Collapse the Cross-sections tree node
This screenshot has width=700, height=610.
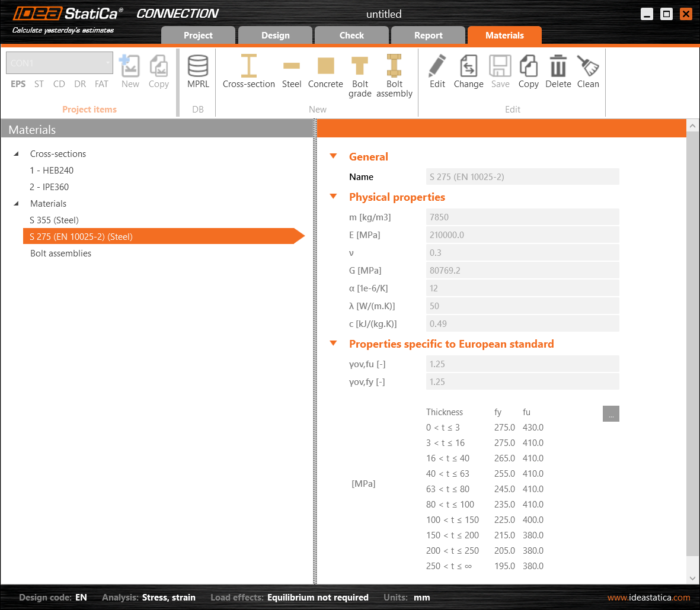click(x=16, y=154)
